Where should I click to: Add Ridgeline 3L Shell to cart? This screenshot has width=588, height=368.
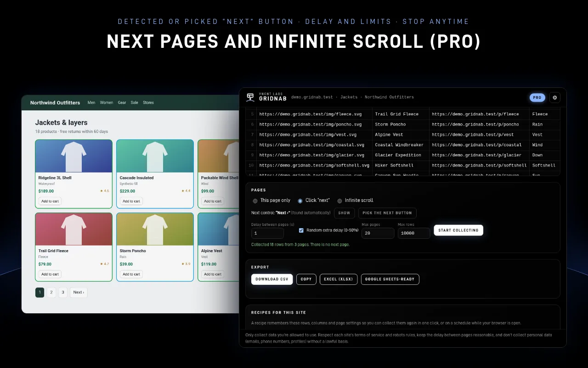tap(50, 201)
